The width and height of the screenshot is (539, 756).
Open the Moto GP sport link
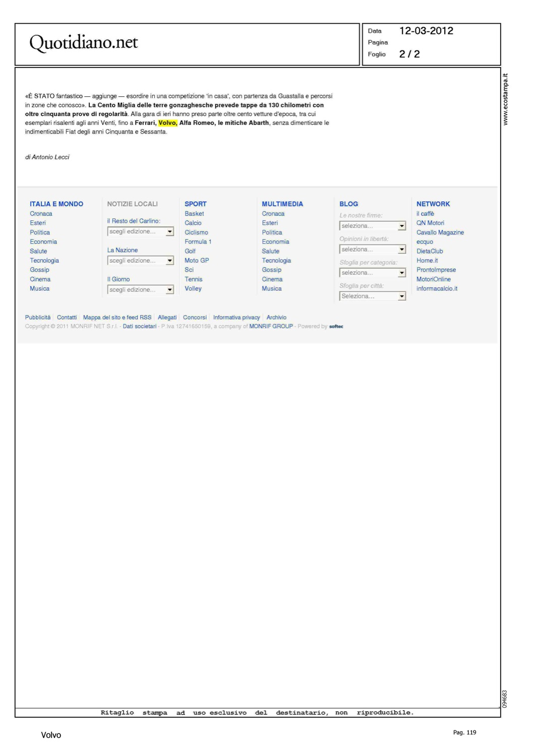tap(196, 261)
